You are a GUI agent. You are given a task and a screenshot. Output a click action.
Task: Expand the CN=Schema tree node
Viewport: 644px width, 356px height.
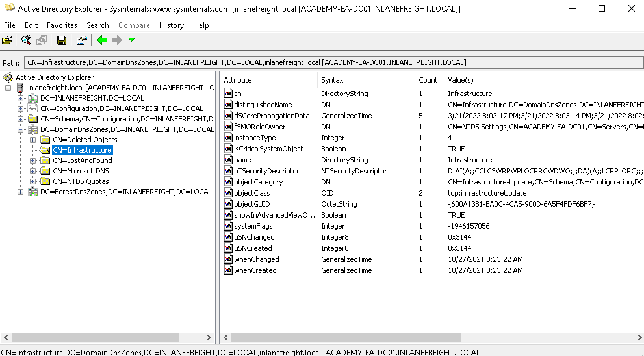tap(20, 119)
